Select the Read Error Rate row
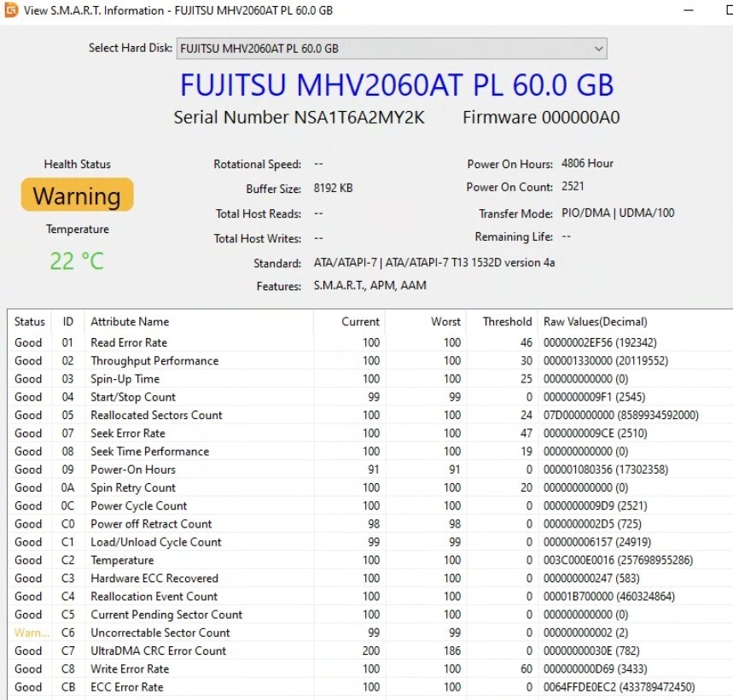 tap(370, 342)
